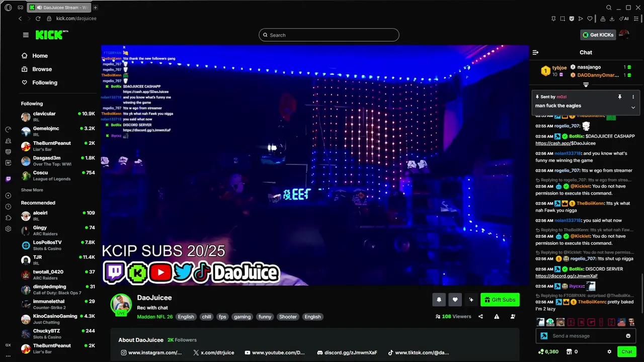Expand the pinned message chevron
This screenshot has width=644, height=362.
tap(633, 107)
